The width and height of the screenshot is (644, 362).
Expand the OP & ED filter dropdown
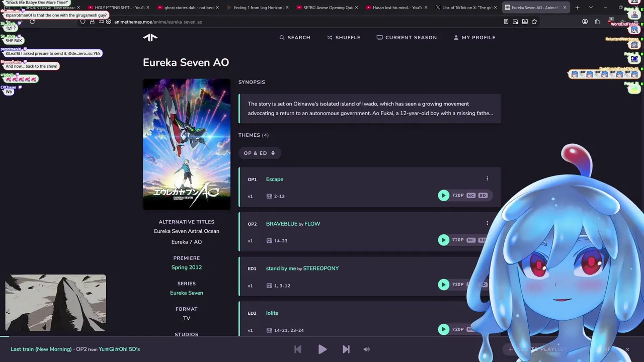(260, 153)
